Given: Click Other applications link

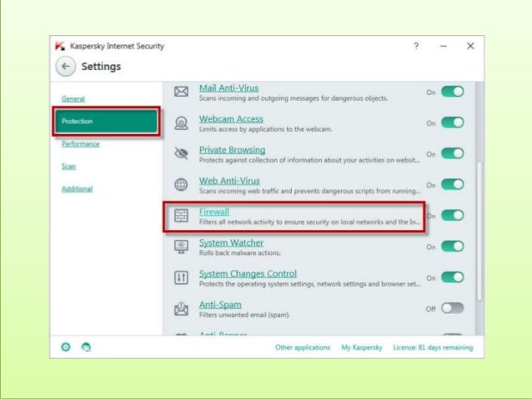Looking at the screenshot, I should click(x=303, y=347).
